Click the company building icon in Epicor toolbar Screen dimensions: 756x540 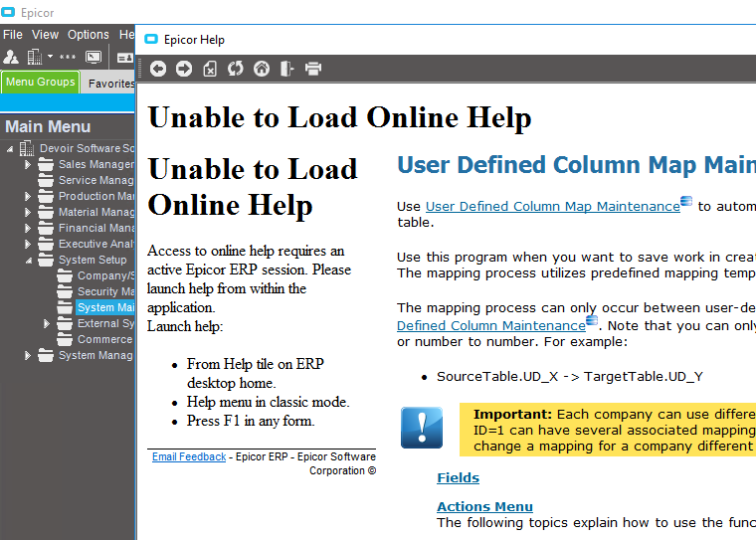34,57
